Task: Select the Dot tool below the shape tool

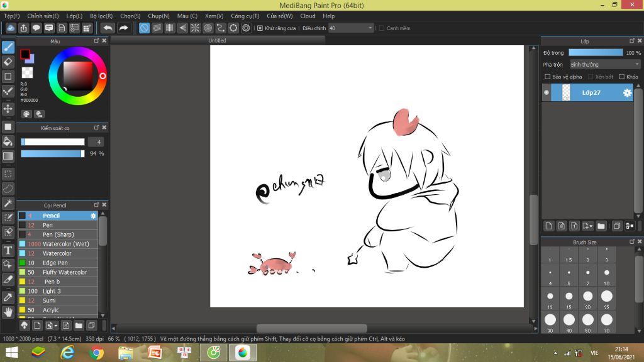Action: pyautogui.click(x=8, y=91)
